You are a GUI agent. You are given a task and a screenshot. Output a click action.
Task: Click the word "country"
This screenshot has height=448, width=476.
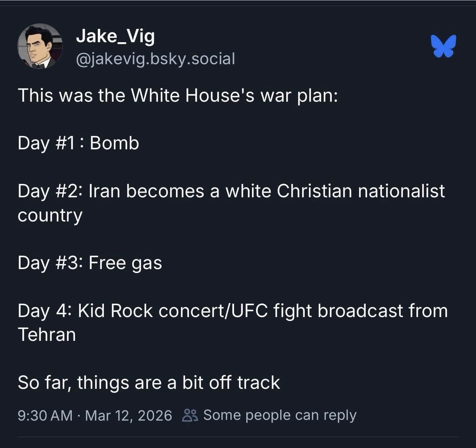[x=50, y=215]
